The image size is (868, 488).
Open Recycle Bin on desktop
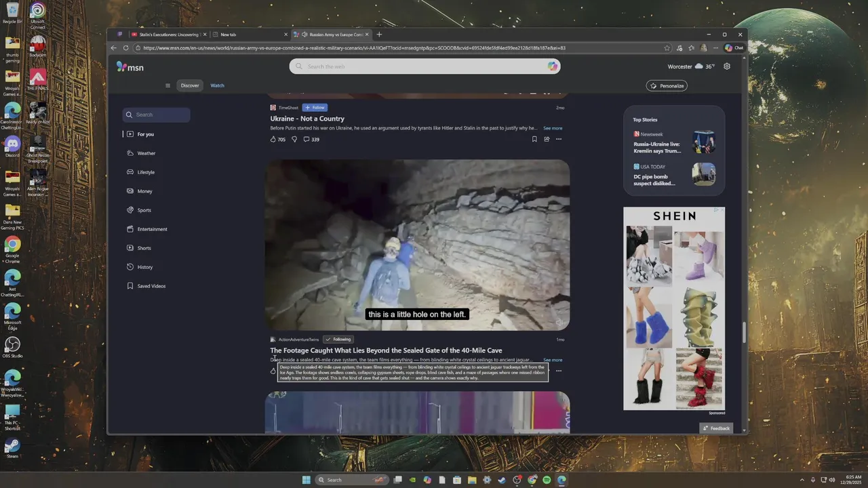tap(12, 12)
